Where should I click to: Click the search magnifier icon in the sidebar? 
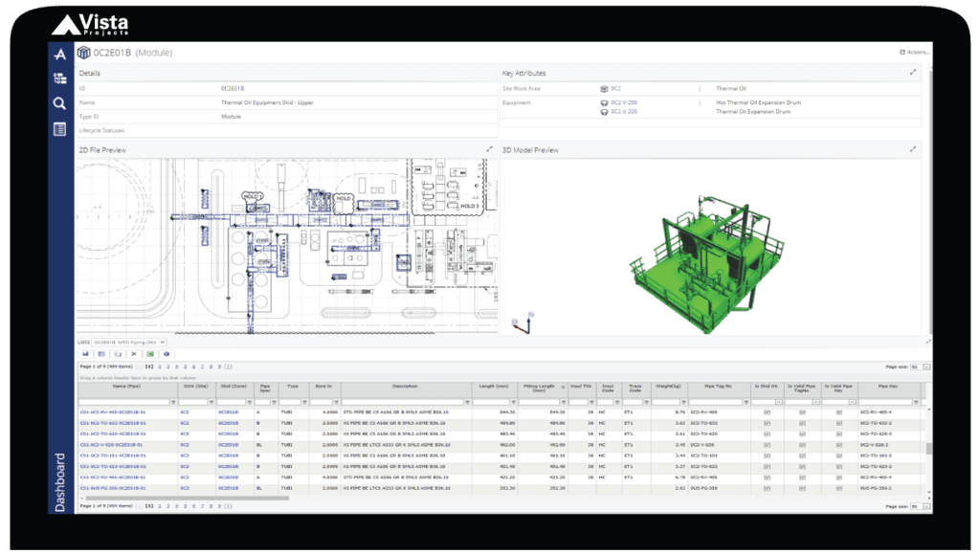coord(59,99)
